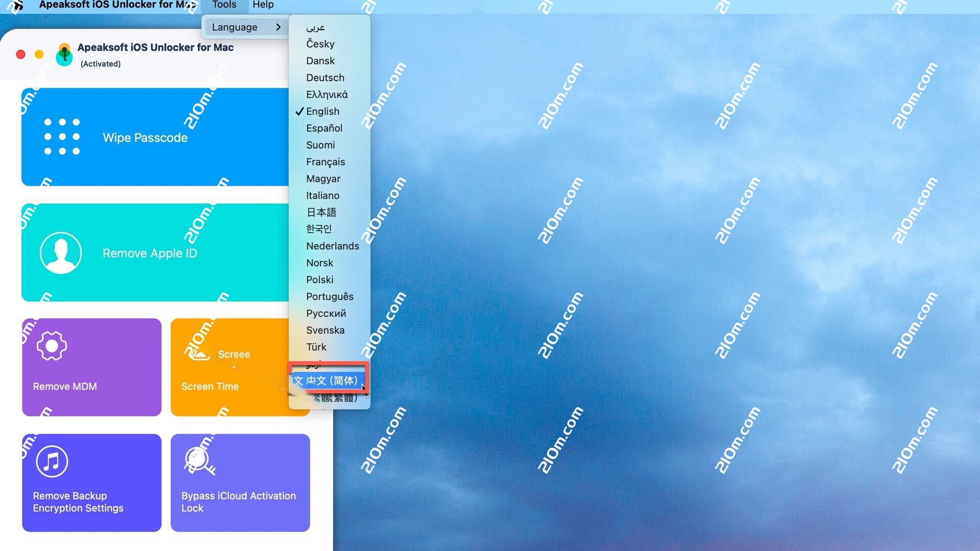The width and height of the screenshot is (980, 551).
Task: Select Svenska in the language list
Action: pos(325,330)
